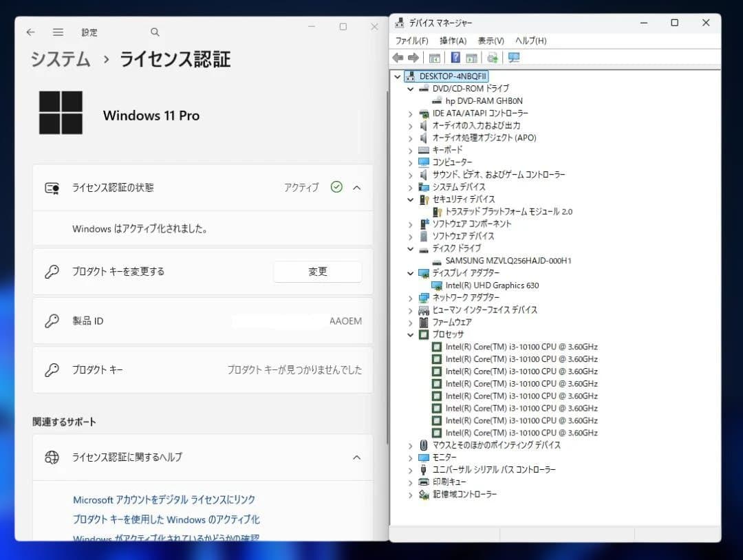Open the Settings navigation hamburger menu

[x=58, y=32]
